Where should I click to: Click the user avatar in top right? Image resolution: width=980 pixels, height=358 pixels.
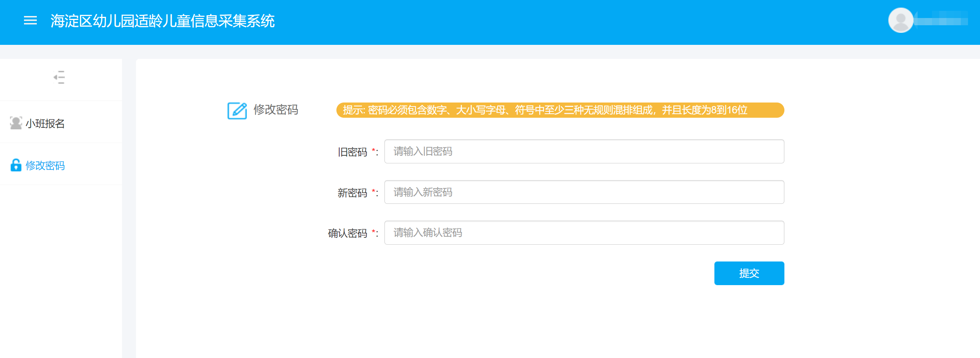tap(900, 20)
